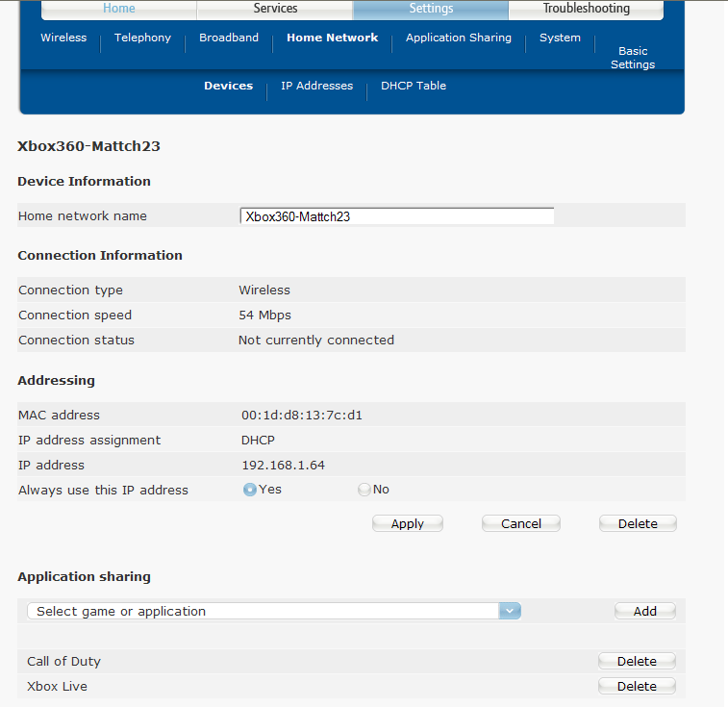Select Yes for always use this IP
The width and height of the screenshot is (728, 707).
click(250, 490)
